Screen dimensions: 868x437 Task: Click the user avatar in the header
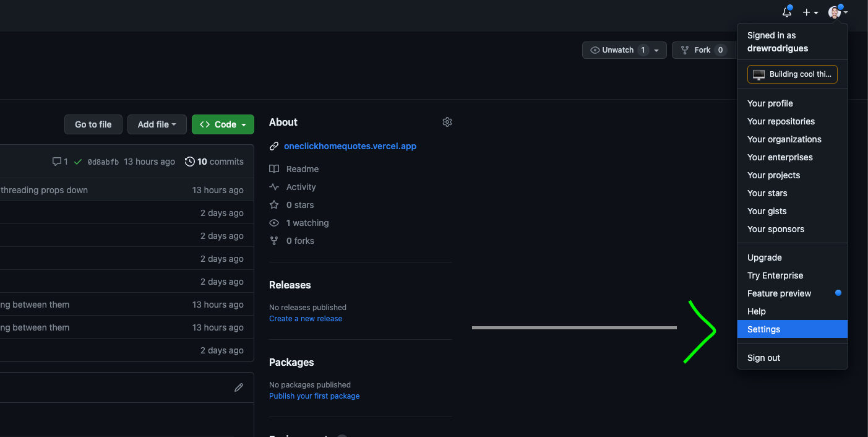835,12
